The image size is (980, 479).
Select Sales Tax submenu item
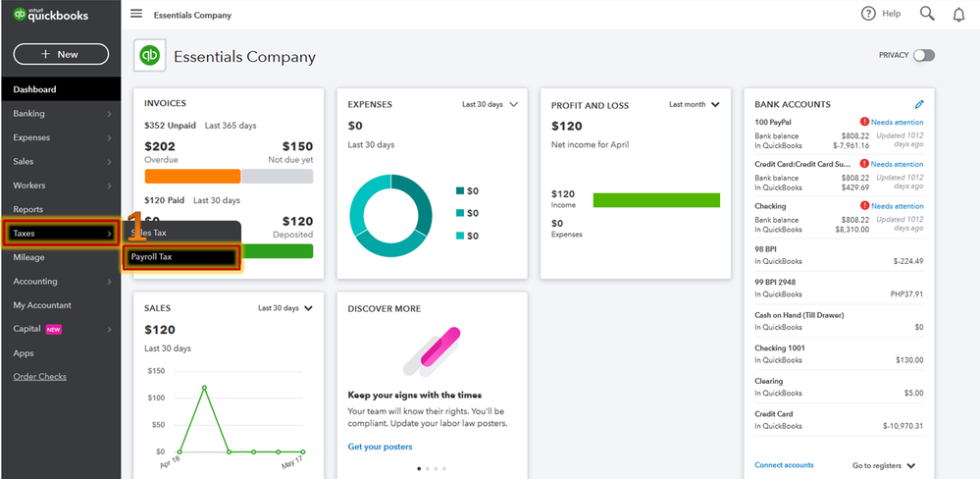[x=181, y=233]
